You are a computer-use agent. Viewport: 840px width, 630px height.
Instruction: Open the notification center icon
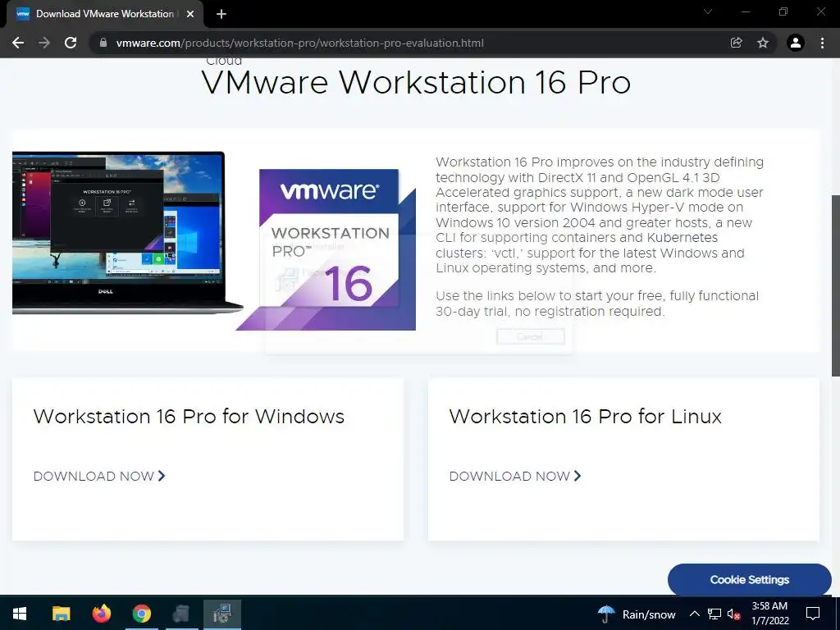click(x=813, y=614)
